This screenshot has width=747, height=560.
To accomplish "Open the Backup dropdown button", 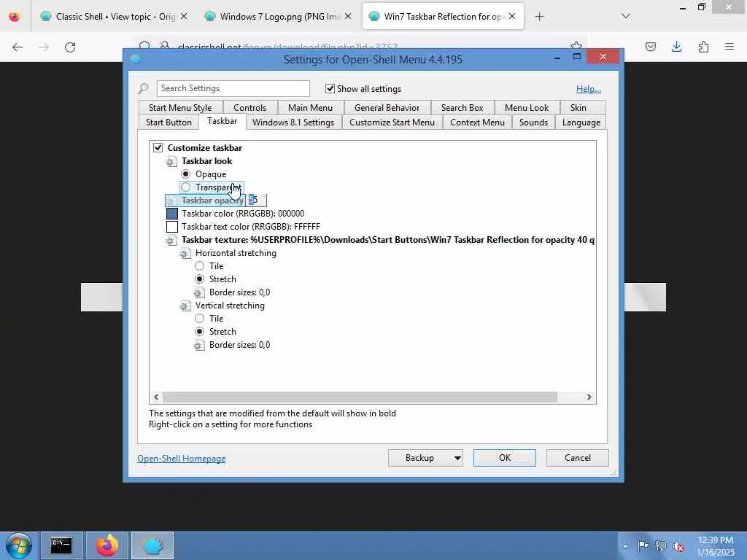I will (425, 458).
